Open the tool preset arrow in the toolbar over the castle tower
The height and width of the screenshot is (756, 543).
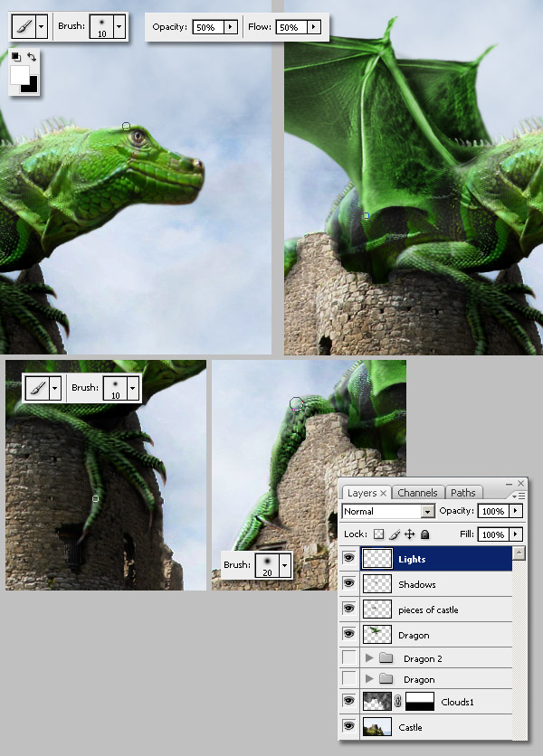(x=55, y=387)
